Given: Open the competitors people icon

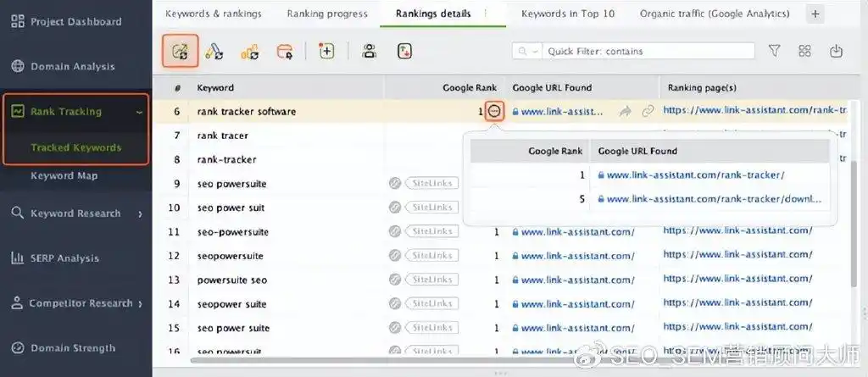Looking at the screenshot, I should 369,52.
